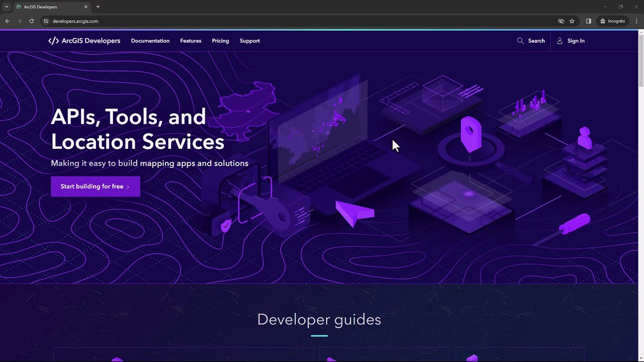Start building for free button
This screenshot has width=644, height=362.
coord(96,187)
